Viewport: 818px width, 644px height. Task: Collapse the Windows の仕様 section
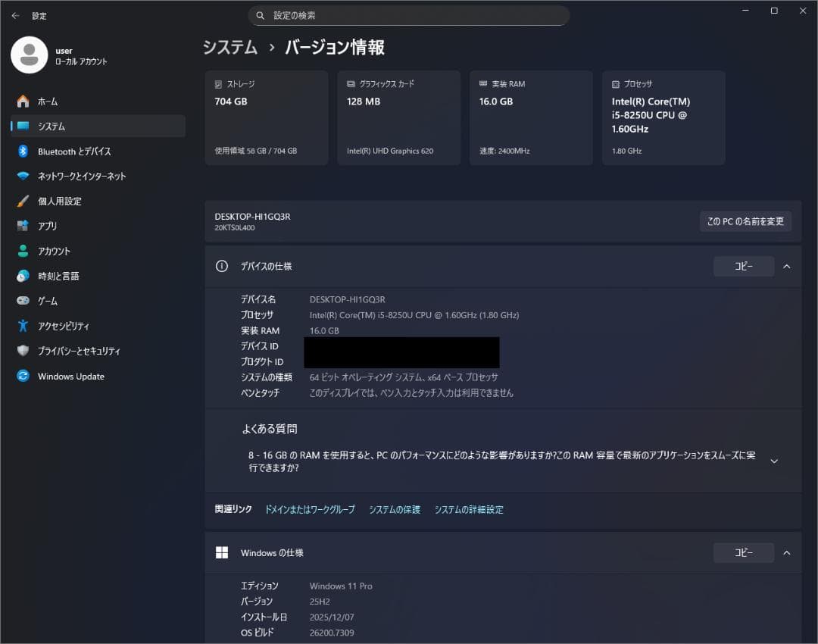(786, 552)
